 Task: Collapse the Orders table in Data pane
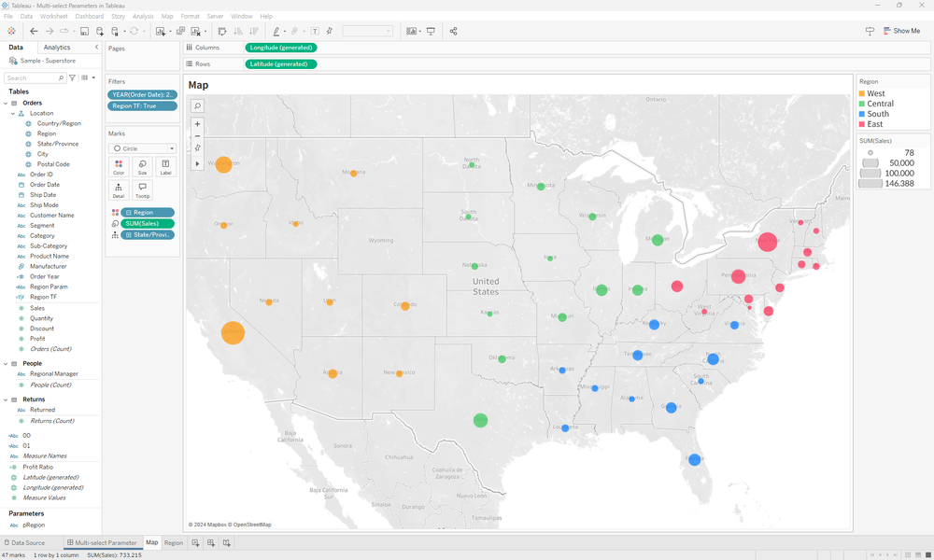point(5,103)
